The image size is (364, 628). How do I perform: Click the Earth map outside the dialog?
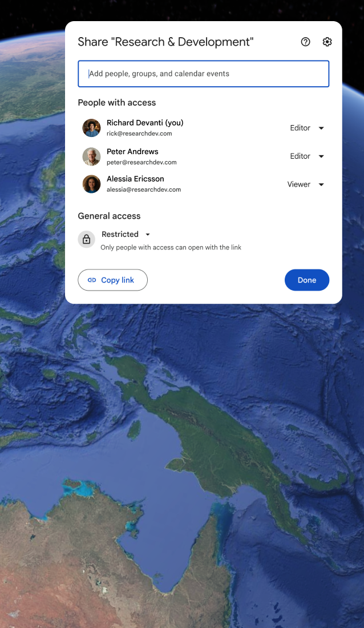coord(180,461)
